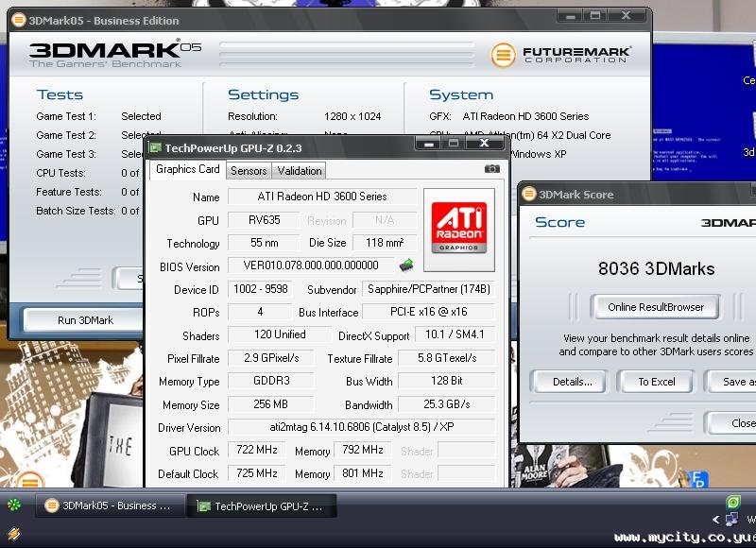Click the GPU-Z title bar app icon
The image size is (756, 548).
[155, 147]
